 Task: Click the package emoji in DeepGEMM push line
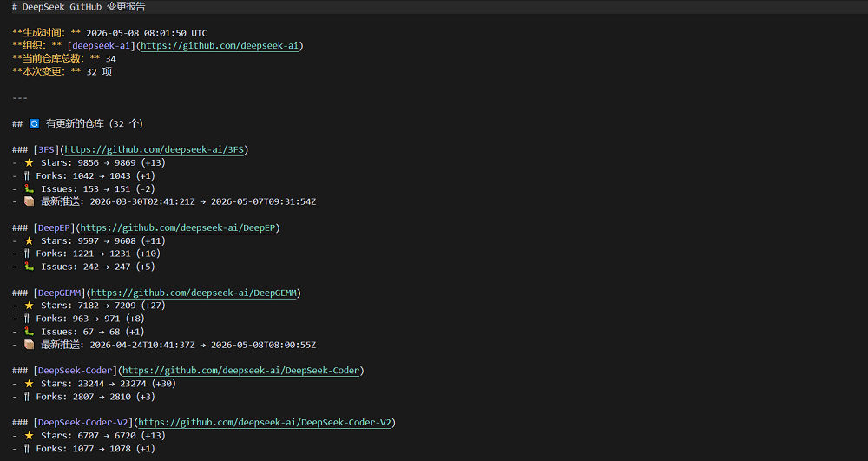coord(29,345)
